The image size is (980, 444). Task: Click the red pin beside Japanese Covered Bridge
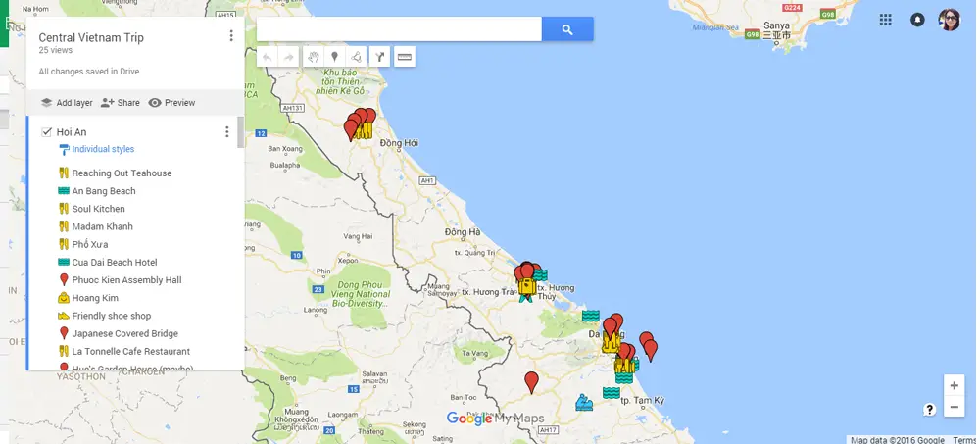[x=63, y=333]
